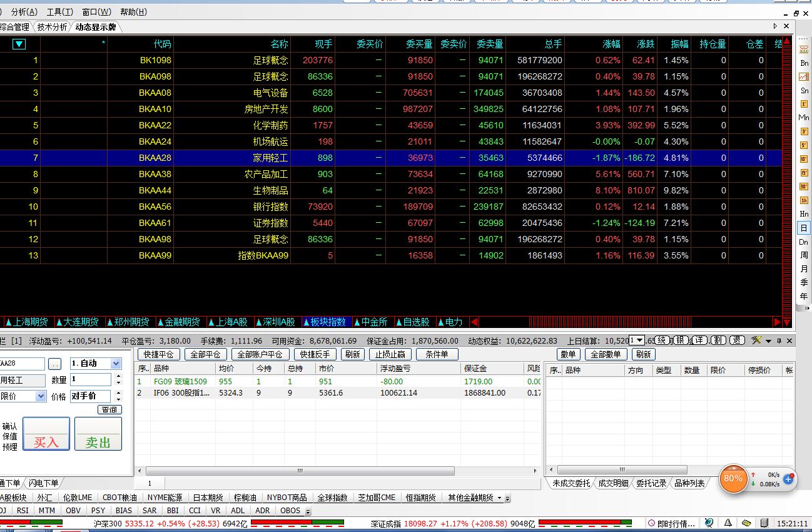The width and height of the screenshot is (812, 532).
Task: Select the 1-minute period icon in sidebar
Action: 804,104
